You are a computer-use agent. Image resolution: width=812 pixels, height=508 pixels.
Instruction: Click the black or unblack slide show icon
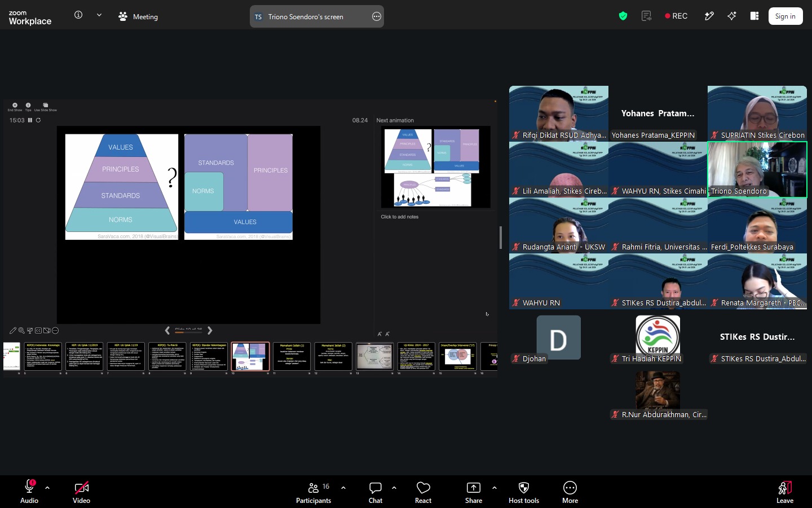click(x=30, y=331)
